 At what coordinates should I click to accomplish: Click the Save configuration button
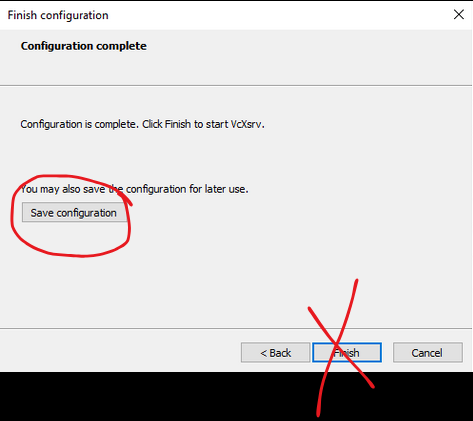click(x=74, y=212)
